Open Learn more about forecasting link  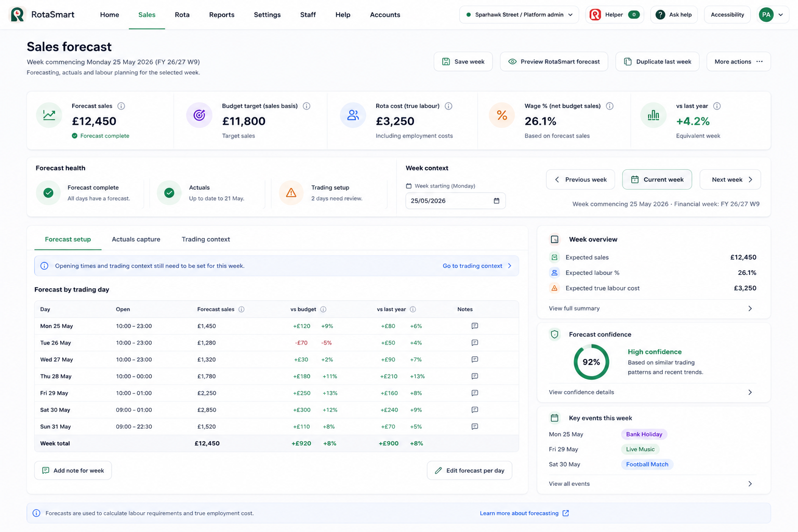pyautogui.click(x=524, y=513)
